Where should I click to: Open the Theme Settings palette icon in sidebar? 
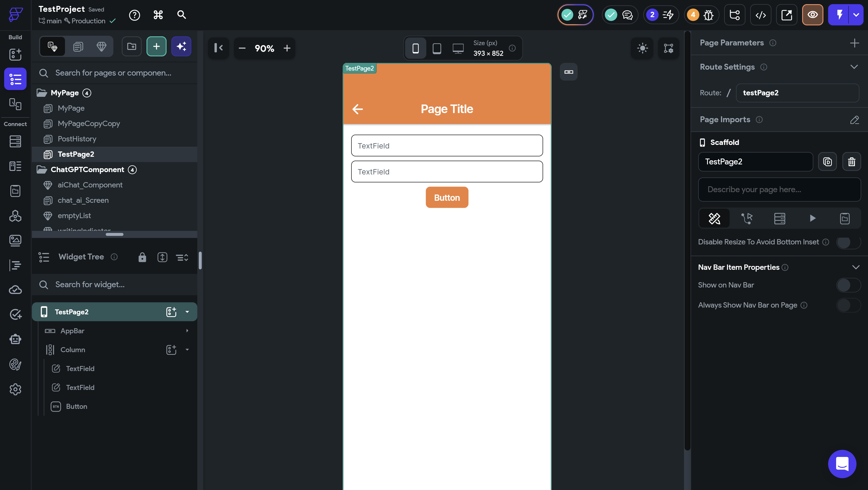tap(15, 364)
